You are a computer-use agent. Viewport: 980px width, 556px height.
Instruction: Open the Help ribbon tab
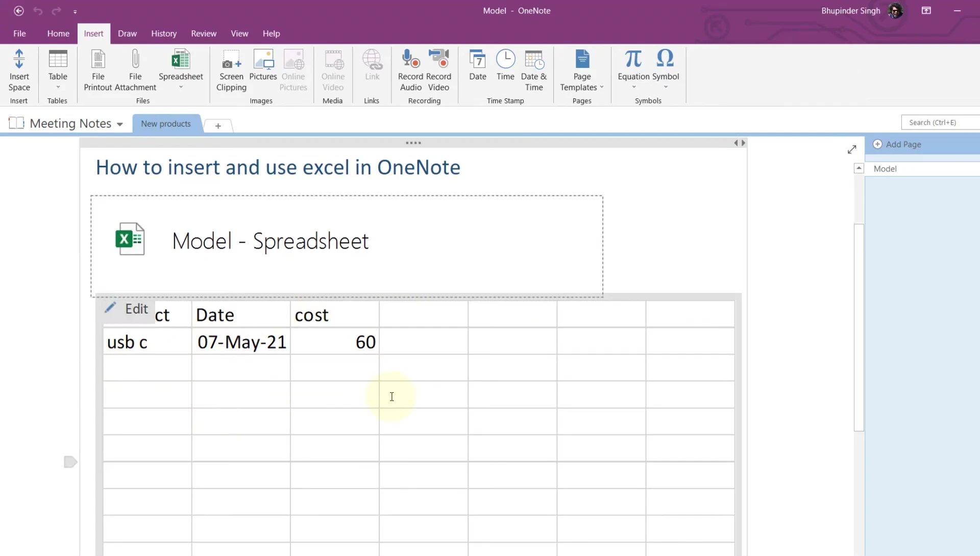(x=271, y=34)
